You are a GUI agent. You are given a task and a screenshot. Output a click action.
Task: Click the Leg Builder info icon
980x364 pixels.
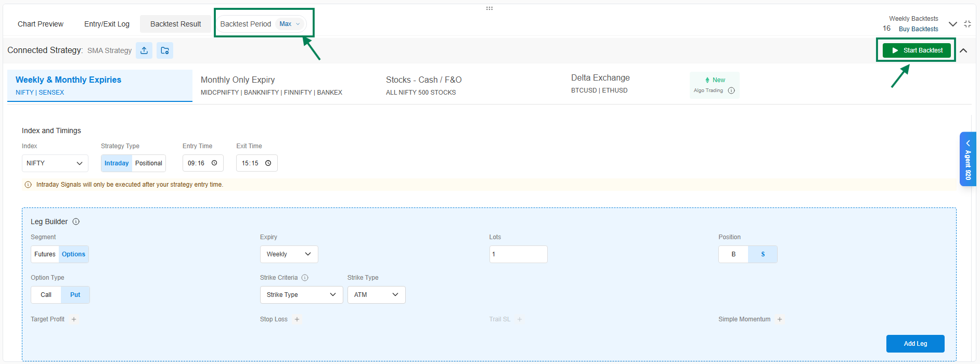(x=76, y=222)
